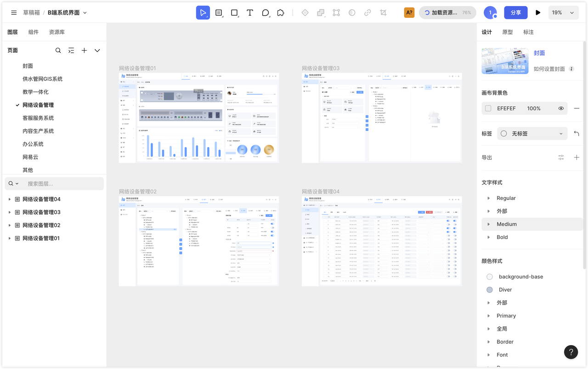This screenshot has width=588, height=369.
Task: Add an export setting with plus icon
Action: (577, 158)
